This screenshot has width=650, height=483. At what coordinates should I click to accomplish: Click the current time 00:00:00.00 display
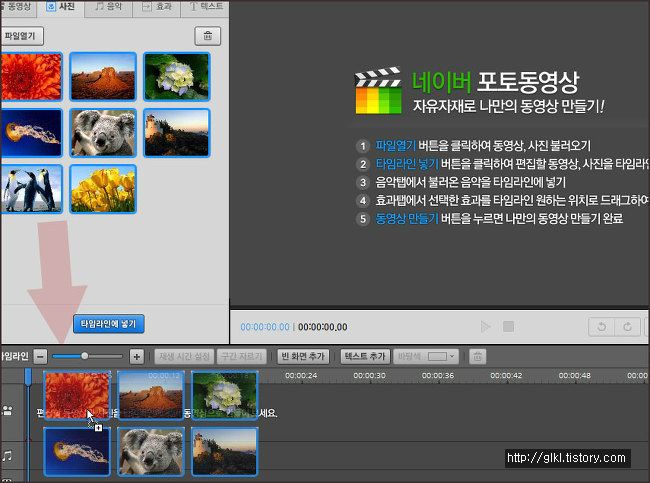tap(265, 327)
